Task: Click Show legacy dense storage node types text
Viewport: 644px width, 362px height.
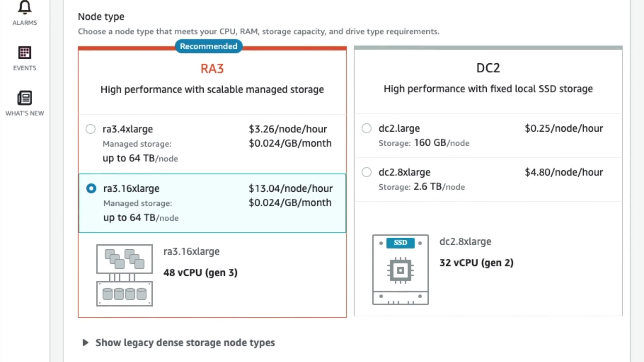Action: [185, 343]
